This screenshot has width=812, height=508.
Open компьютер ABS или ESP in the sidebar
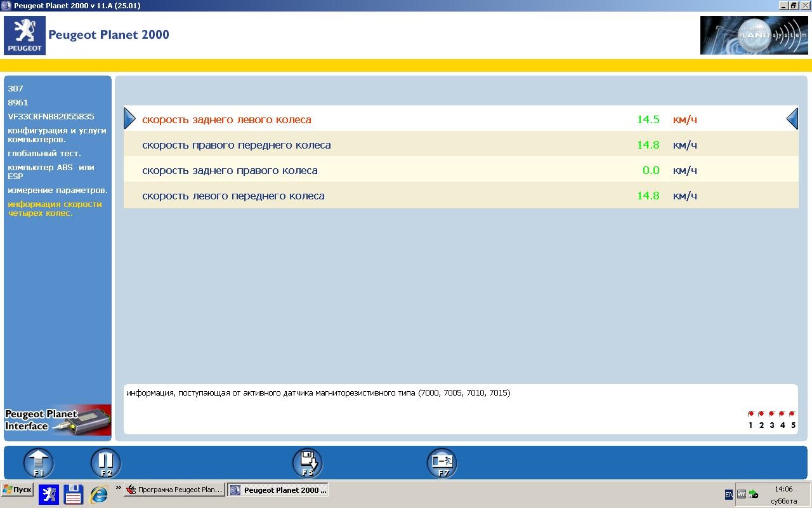(51, 171)
